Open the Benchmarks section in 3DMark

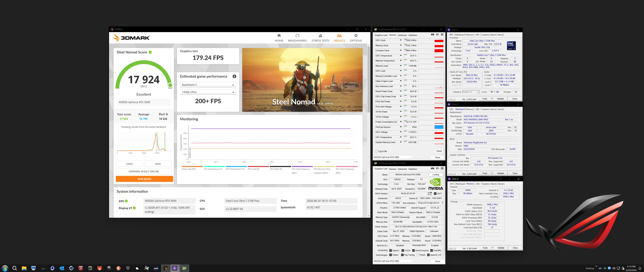(297, 38)
